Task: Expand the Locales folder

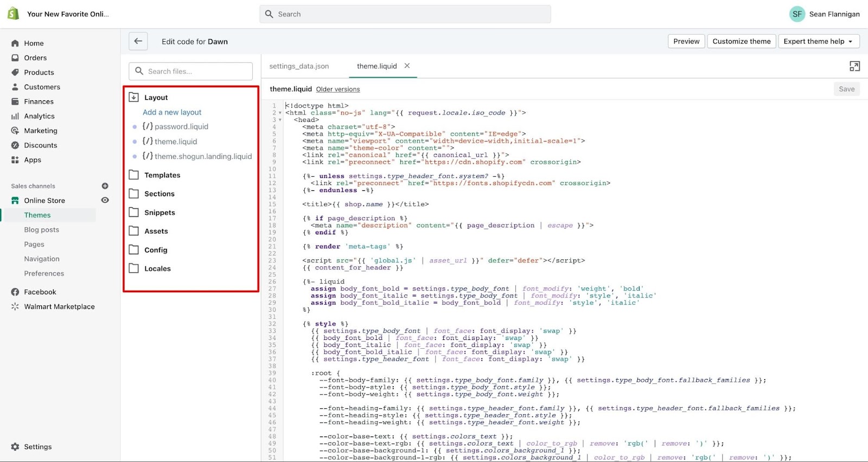Action: 134,268
